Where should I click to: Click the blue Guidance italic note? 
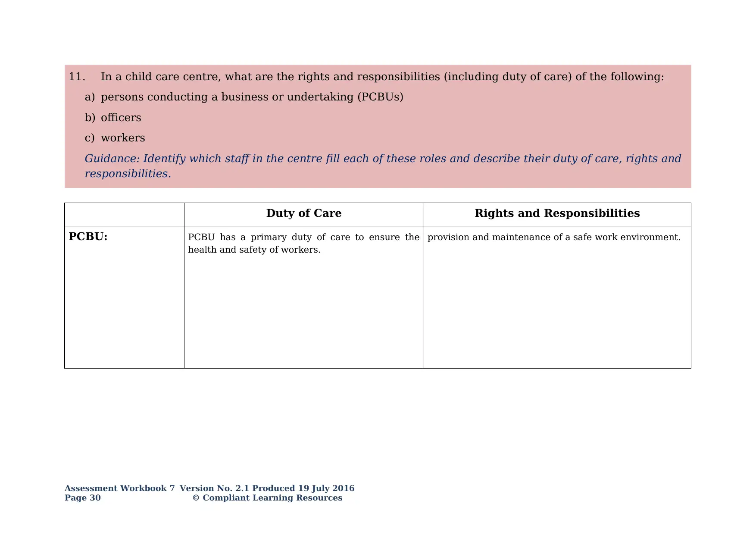tap(383, 166)
